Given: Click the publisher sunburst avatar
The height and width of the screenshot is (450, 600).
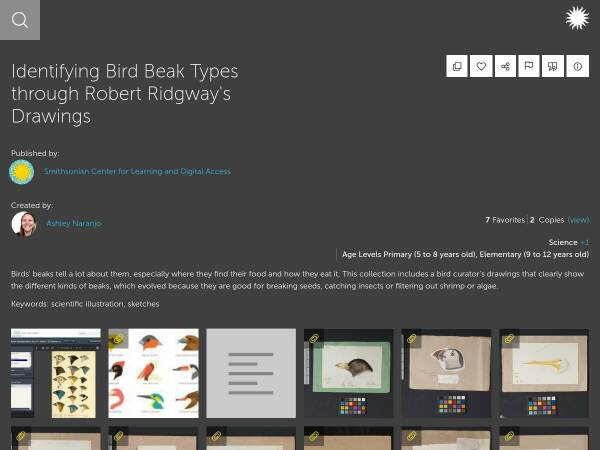Looking at the screenshot, I should [x=21, y=172].
